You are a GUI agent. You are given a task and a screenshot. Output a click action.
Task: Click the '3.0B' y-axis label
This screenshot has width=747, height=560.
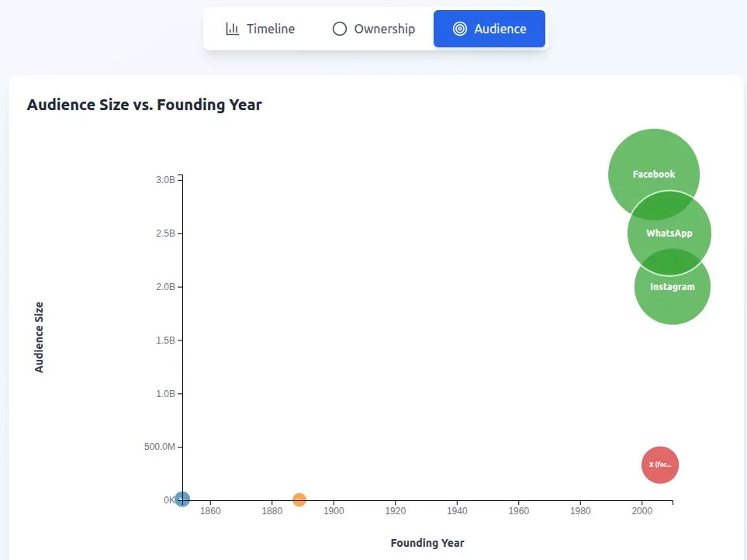(x=165, y=179)
